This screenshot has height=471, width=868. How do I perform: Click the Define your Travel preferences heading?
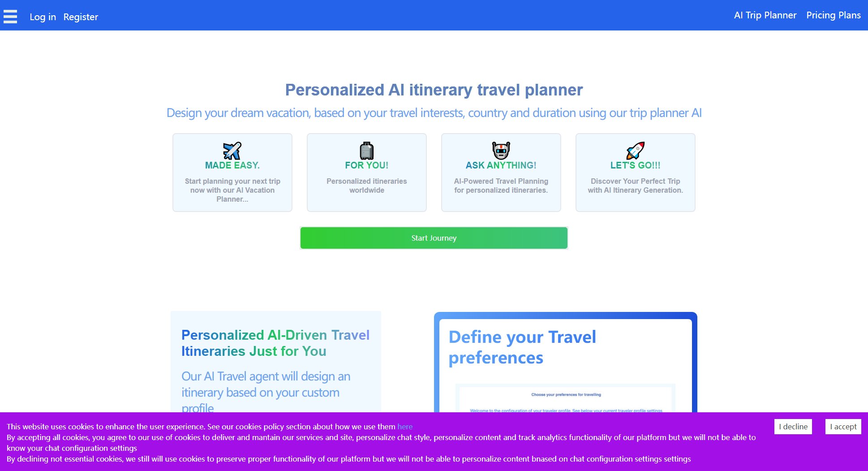tap(522, 347)
